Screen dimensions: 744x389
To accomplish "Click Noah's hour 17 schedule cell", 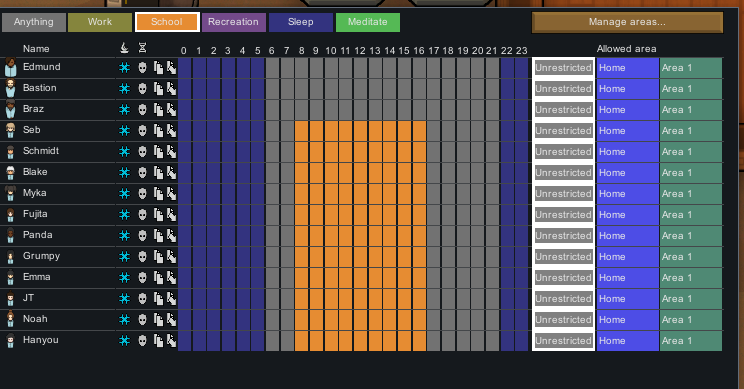I will tap(434, 320).
